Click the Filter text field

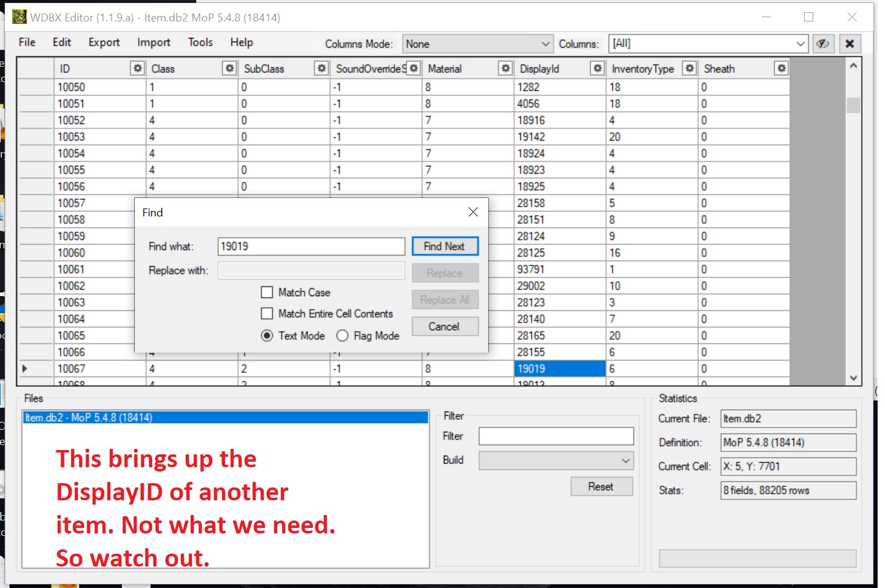[x=556, y=436]
